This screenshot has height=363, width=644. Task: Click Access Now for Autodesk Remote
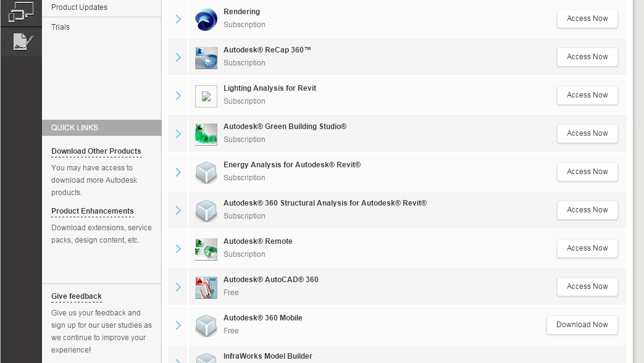point(587,248)
